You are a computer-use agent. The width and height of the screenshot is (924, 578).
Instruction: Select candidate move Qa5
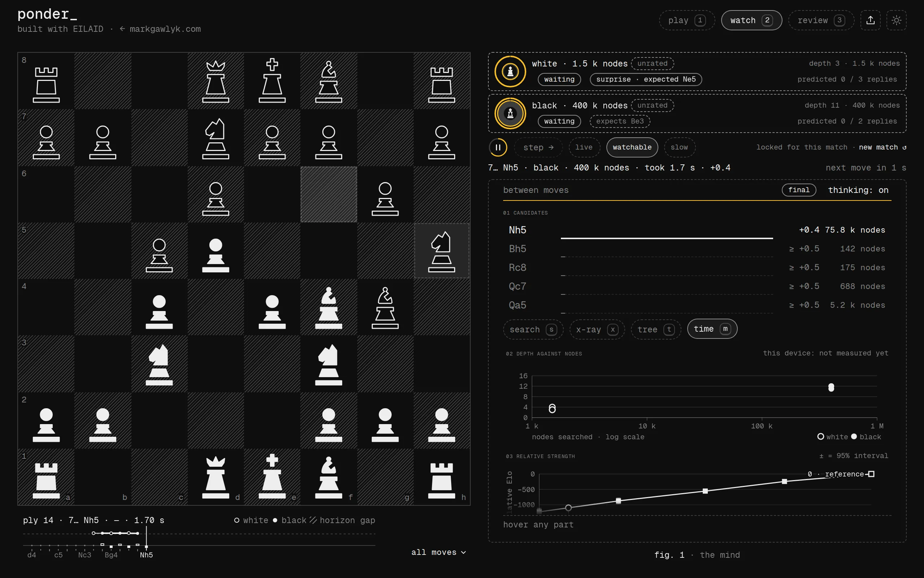click(697, 305)
